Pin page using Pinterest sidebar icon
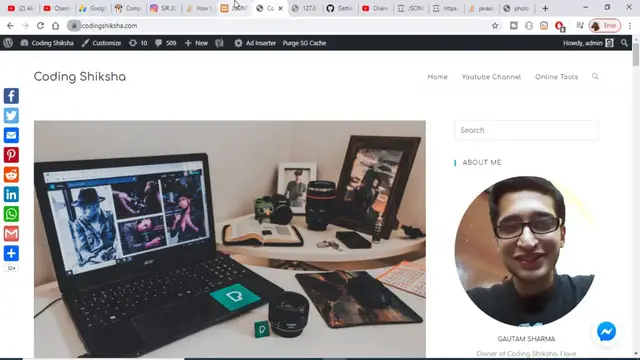This screenshot has width=640, height=360. point(11,155)
